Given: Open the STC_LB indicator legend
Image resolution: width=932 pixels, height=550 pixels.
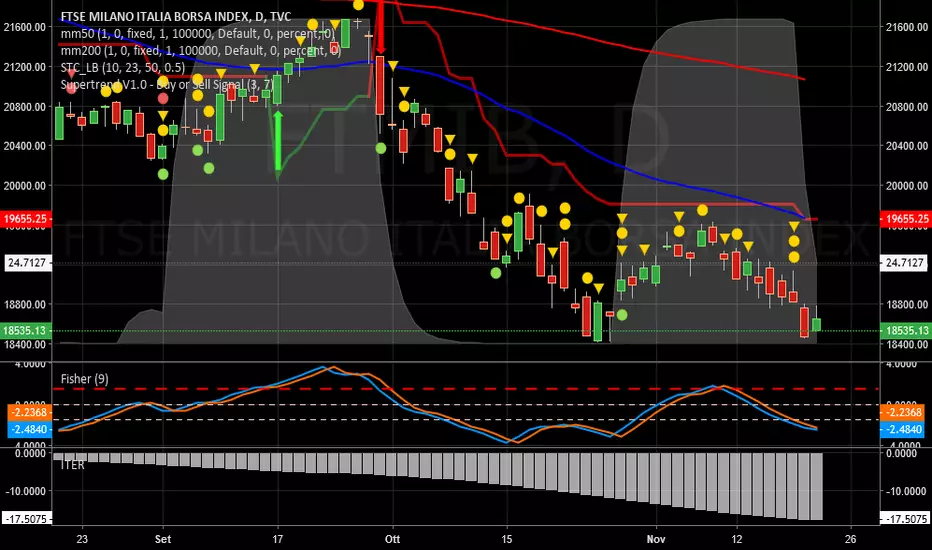Looking at the screenshot, I should click(x=122, y=68).
